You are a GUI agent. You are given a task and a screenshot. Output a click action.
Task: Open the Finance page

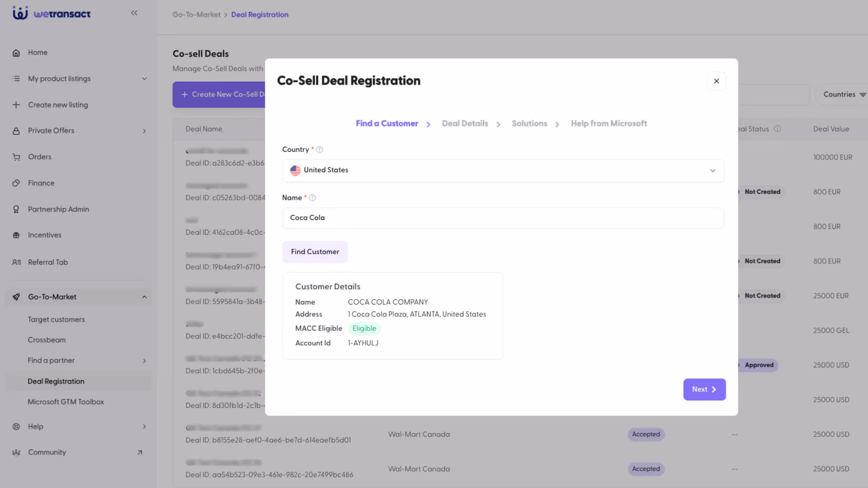coord(41,183)
